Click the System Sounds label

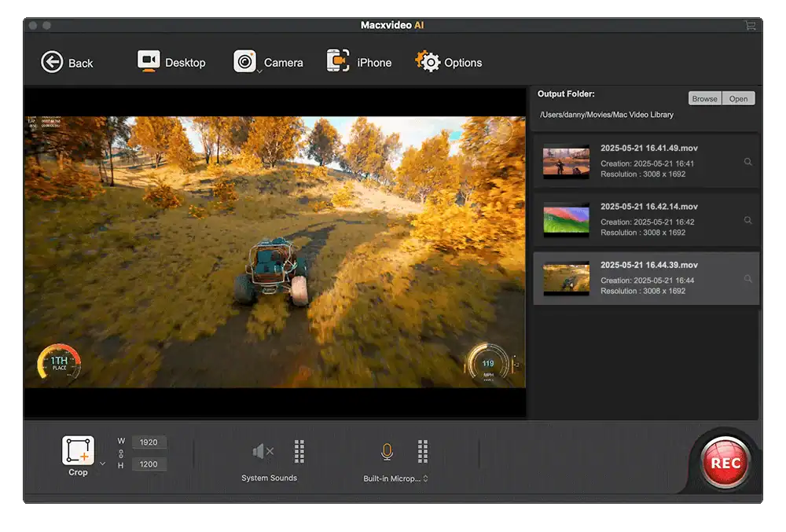tap(269, 478)
